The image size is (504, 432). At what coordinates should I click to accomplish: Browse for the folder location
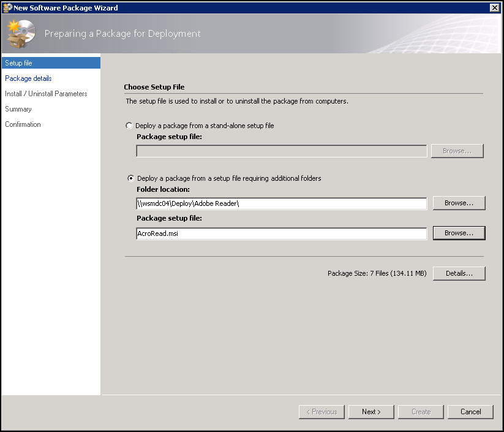coord(459,203)
